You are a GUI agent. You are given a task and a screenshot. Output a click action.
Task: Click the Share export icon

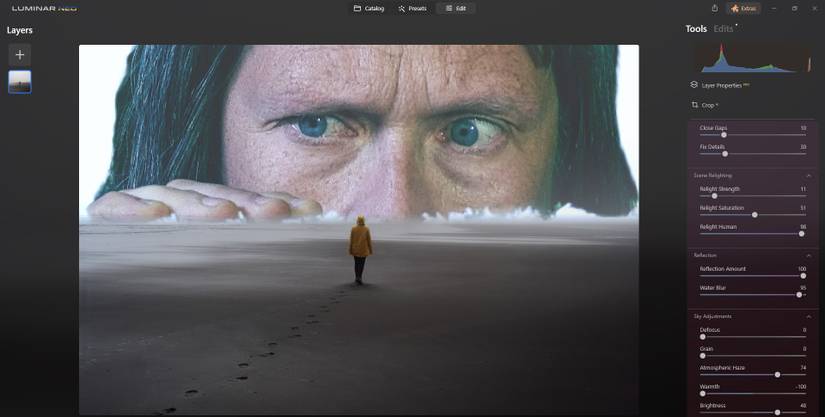coord(715,8)
